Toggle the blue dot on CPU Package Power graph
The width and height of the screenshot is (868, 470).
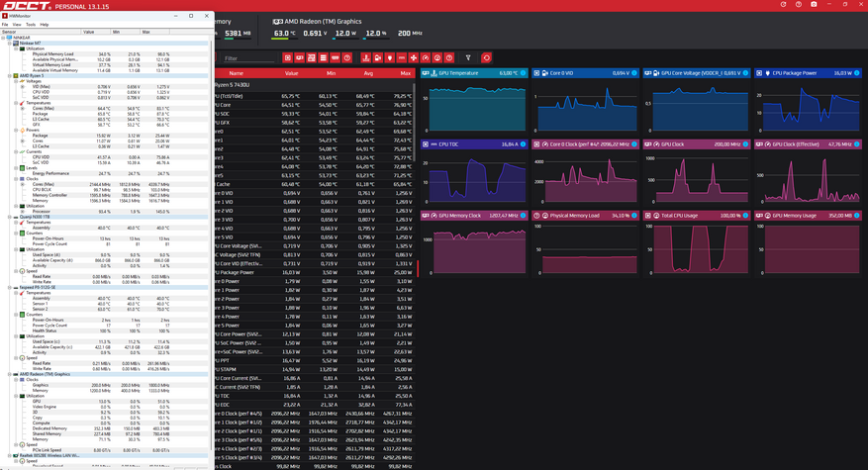857,73
